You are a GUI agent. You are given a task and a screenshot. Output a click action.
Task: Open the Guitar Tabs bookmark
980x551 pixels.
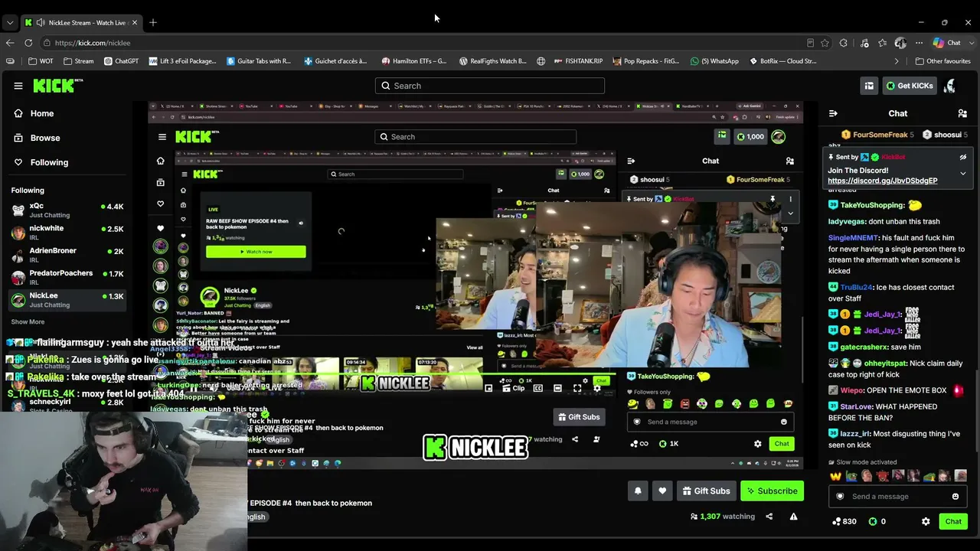[x=259, y=61]
